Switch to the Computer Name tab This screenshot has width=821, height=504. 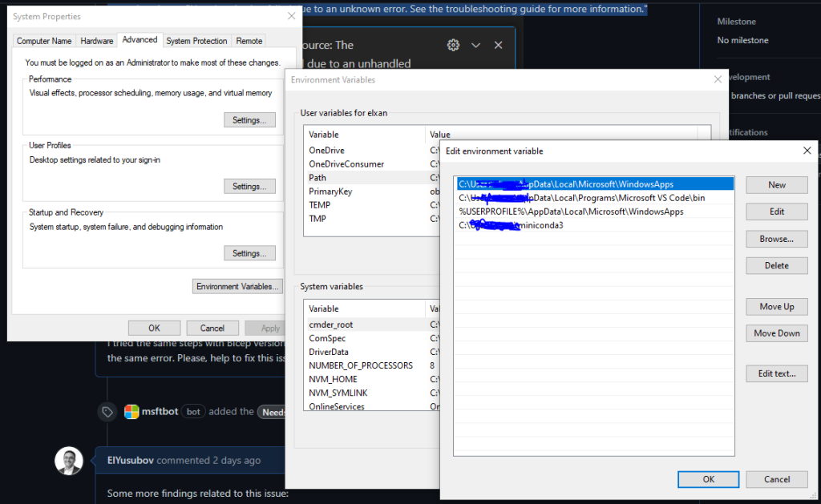pyautogui.click(x=44, y=41)
